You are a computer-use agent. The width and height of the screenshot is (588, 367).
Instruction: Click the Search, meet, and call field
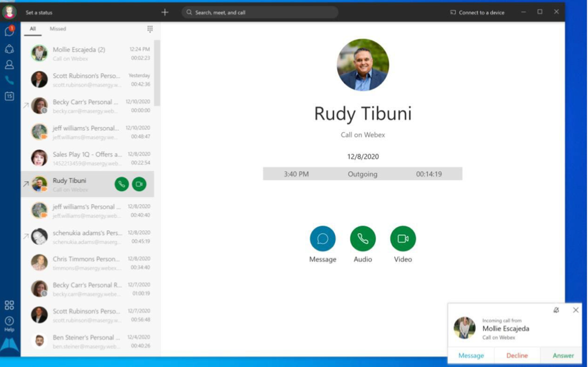tap(260, 12)
